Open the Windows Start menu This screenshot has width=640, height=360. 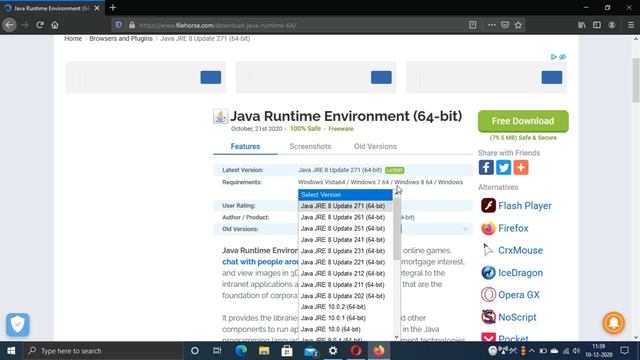tap(11, 351)
